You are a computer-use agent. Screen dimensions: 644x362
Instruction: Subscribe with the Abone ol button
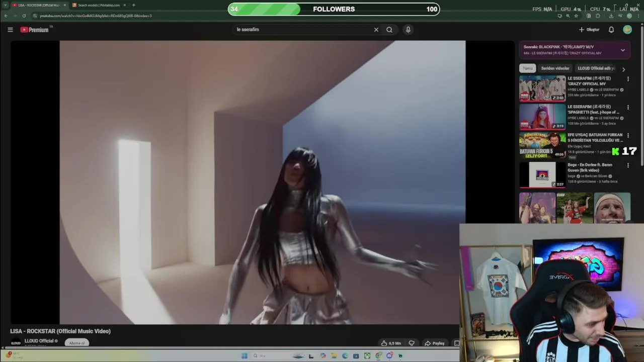(x=77, y=343)
